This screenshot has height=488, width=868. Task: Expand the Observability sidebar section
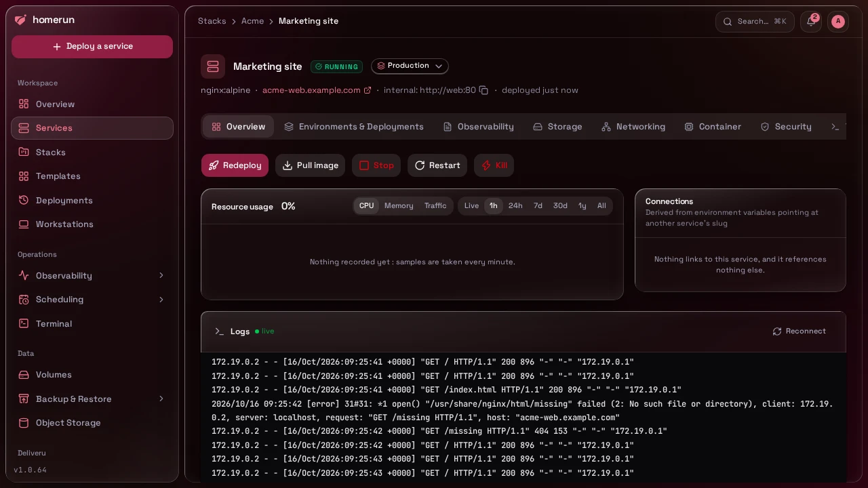coord(92,276)
